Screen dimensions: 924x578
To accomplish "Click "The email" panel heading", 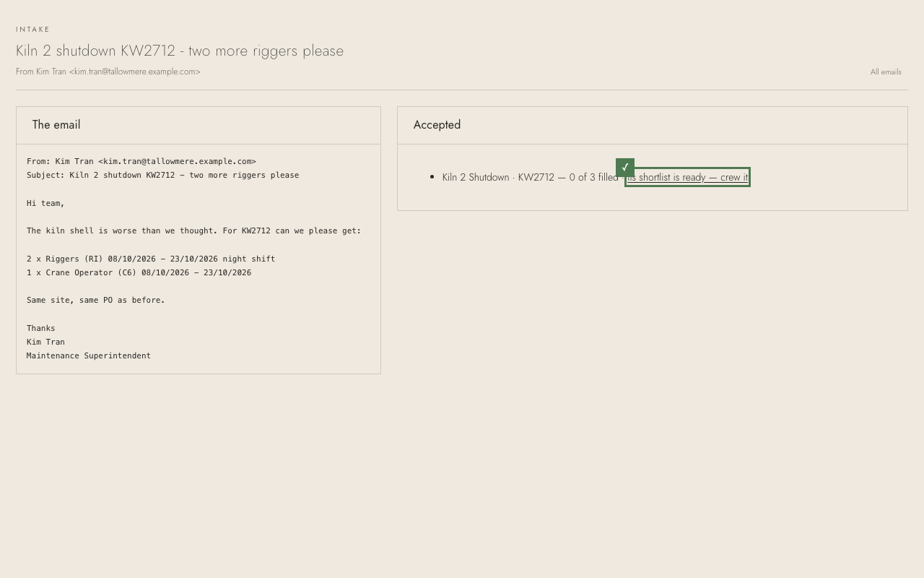I will coord(56,125).
